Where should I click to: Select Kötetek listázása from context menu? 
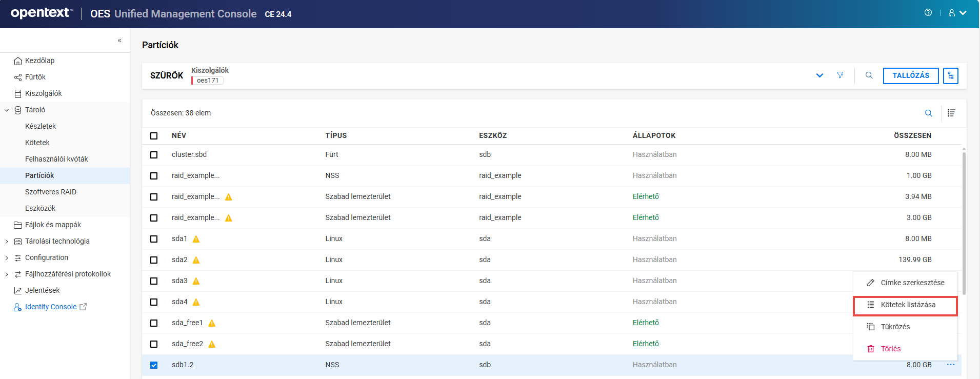[x=907, y=305]
